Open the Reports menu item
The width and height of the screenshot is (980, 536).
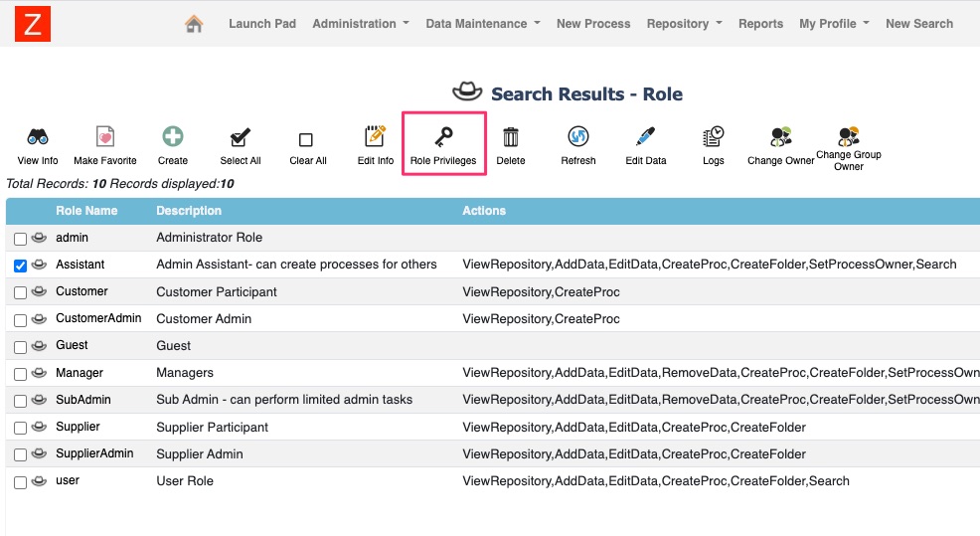[760, 24]
